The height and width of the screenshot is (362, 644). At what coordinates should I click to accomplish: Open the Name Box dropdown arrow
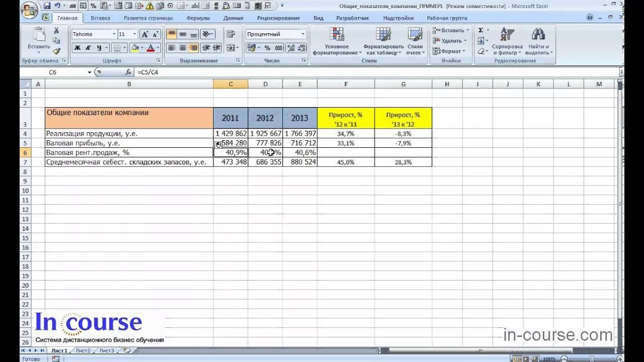90,72
